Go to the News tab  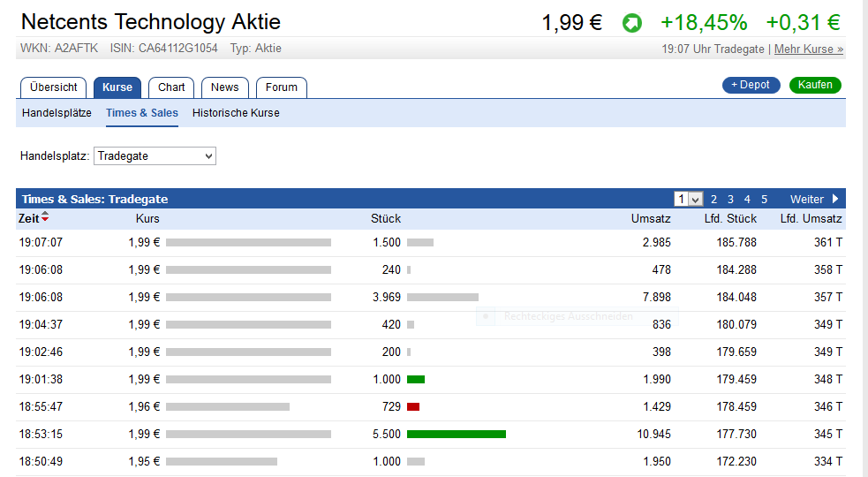(x=224, y=87)
